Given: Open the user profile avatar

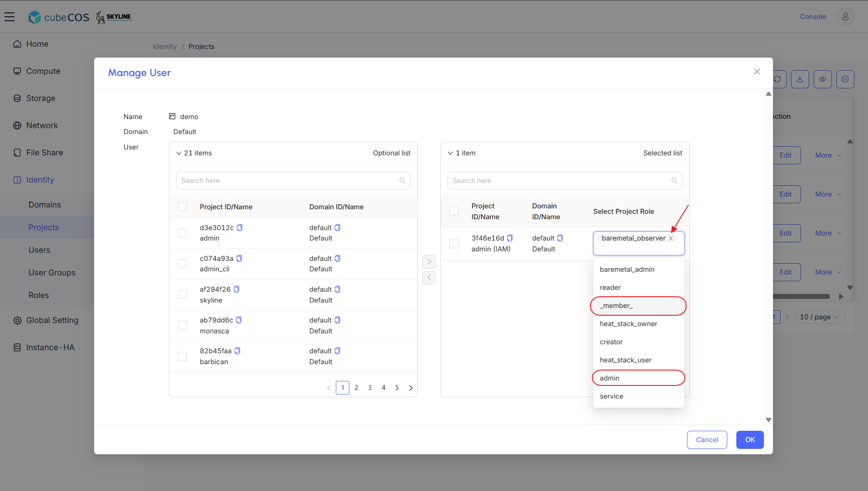Looking at the screenshot, I should point(845,17).
